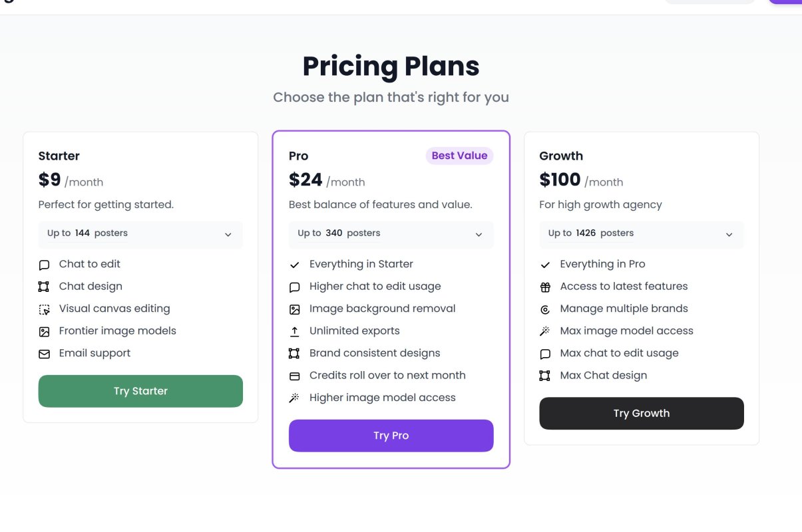Click the Chat to edit speech bubble icon

coord(44,265)
